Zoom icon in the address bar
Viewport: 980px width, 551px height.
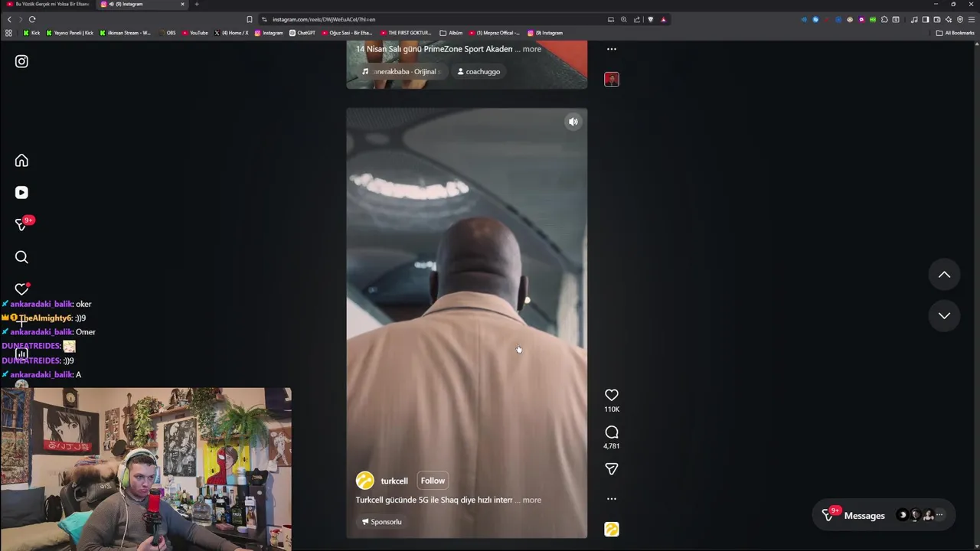point(624,19)
